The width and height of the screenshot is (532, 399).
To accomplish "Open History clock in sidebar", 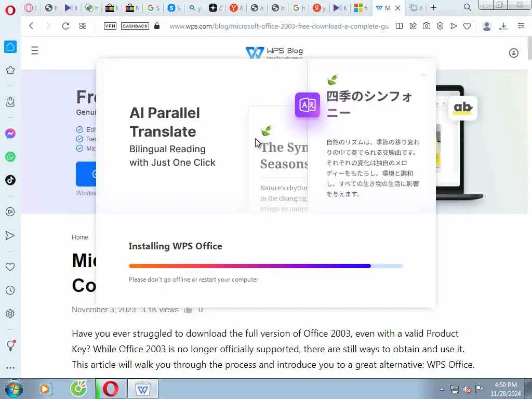I will (10, 290).
